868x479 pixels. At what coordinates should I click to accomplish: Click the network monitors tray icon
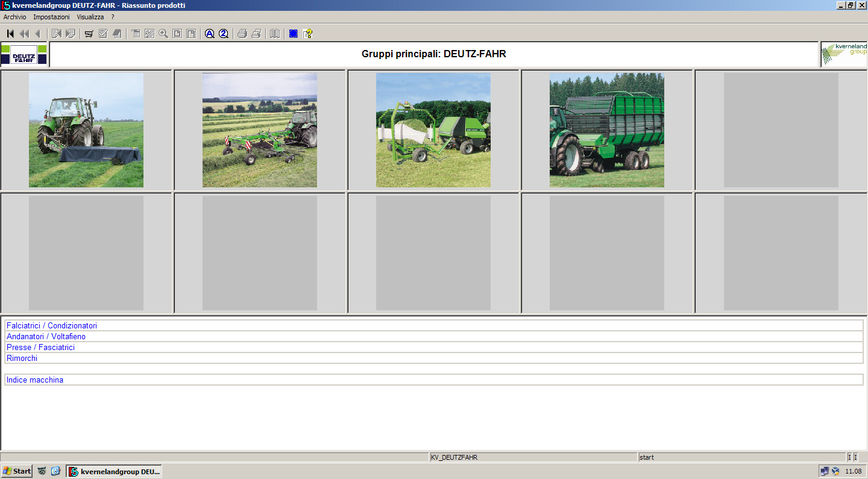[x=825, y=471]
